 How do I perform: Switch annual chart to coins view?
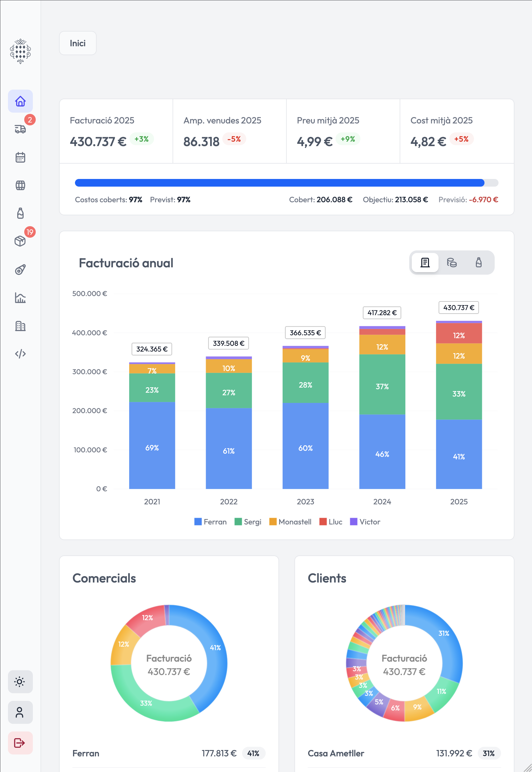[452, 263]
